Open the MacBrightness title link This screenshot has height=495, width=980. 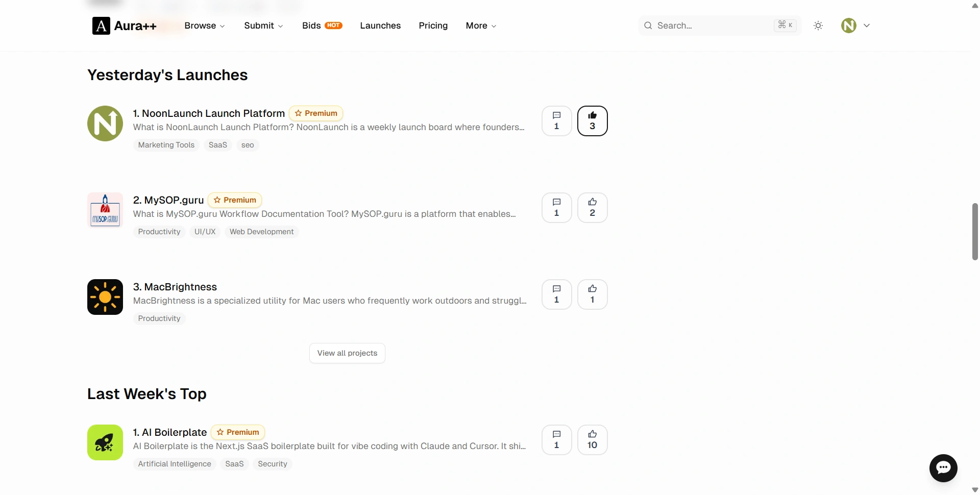[x=175, y=287]
